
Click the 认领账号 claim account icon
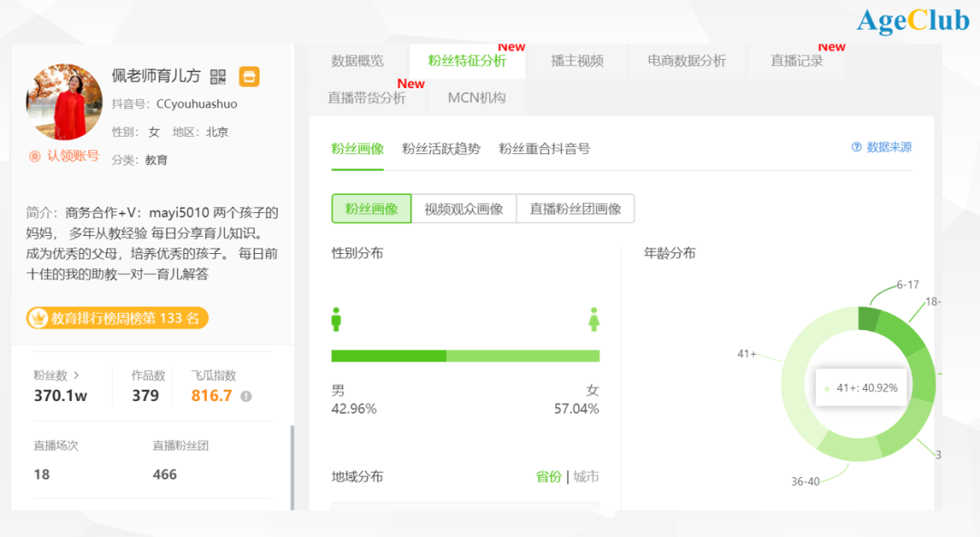coord(34,156)
